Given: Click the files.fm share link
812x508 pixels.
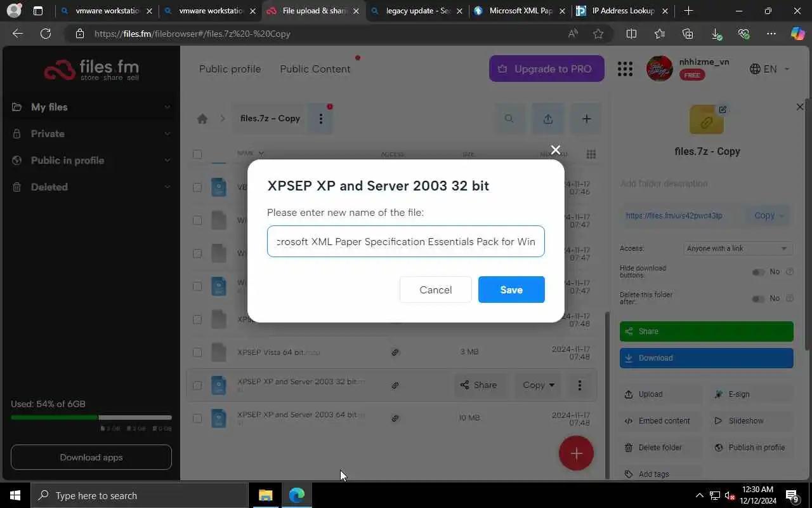Looking at the screenshot, I should (674, 215).
